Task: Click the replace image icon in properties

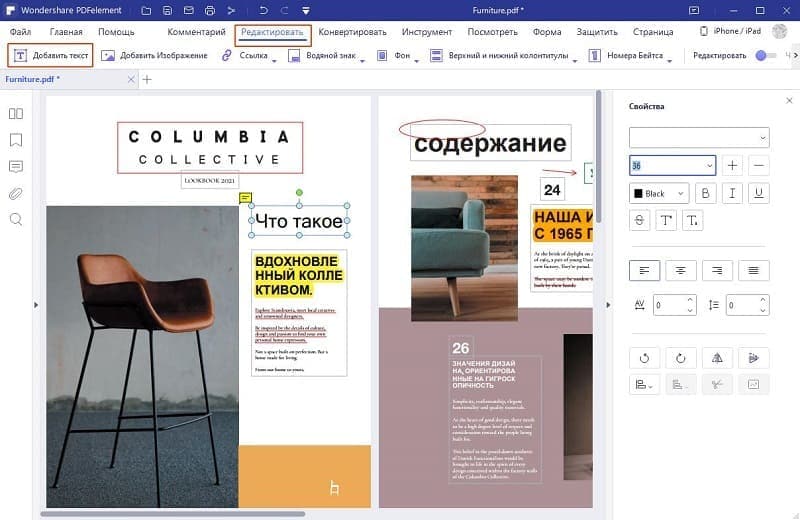Action: click(754, 384)
